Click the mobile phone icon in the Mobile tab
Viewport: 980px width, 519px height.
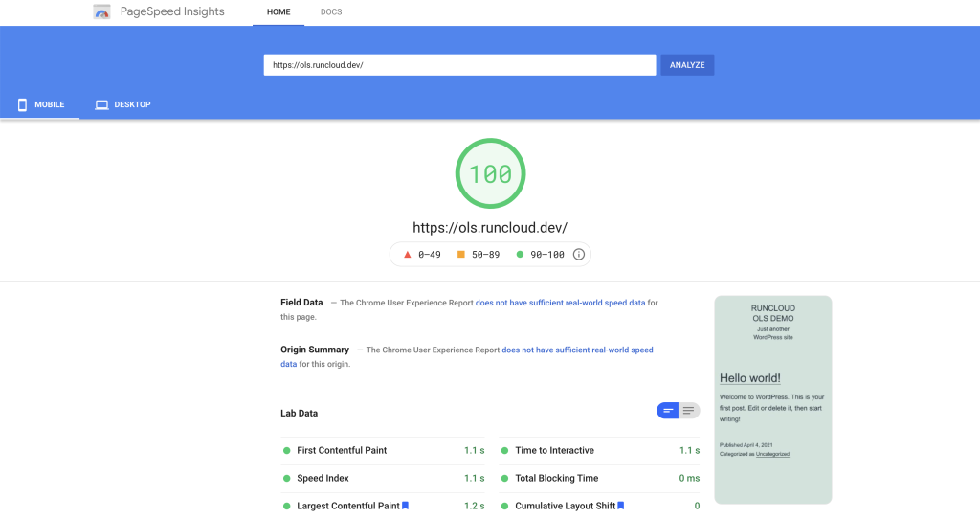23,104
